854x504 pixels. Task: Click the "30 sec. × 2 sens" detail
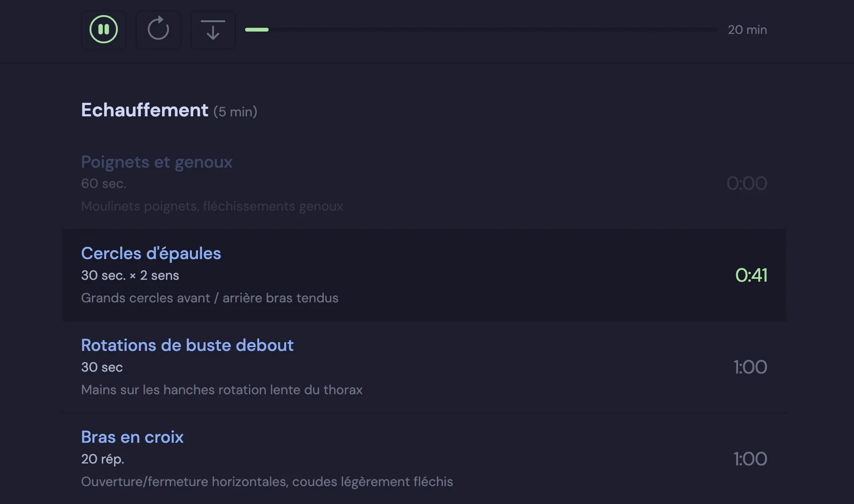[130, 276]
